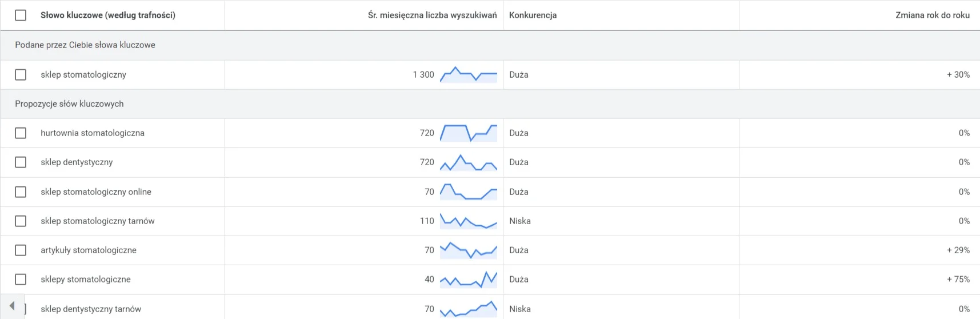The width and height of the screenshot is (980, 319).
Task: Open trend sparkline for 'sklep stomatologiczny online'
Action: [x=469, y=192]
